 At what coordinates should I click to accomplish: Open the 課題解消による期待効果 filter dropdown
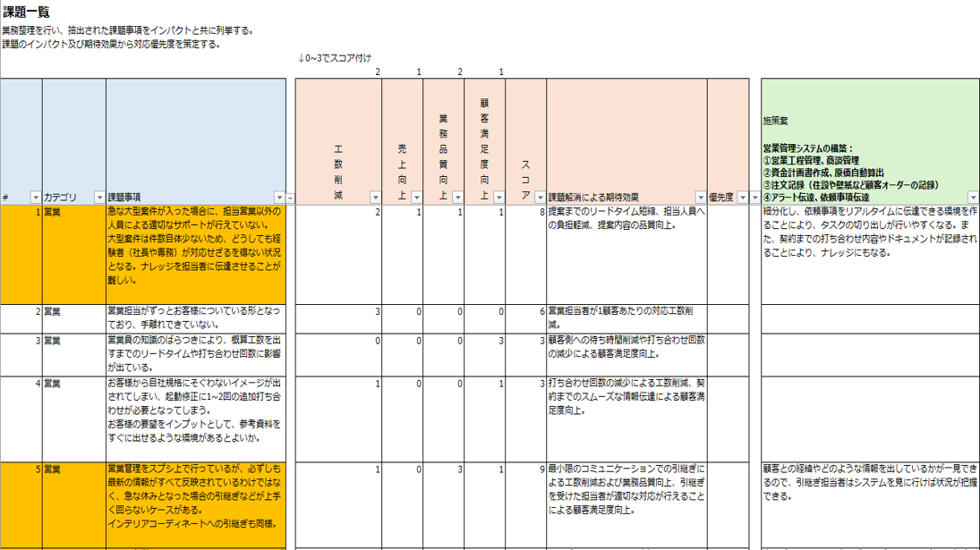click(701, 198)
